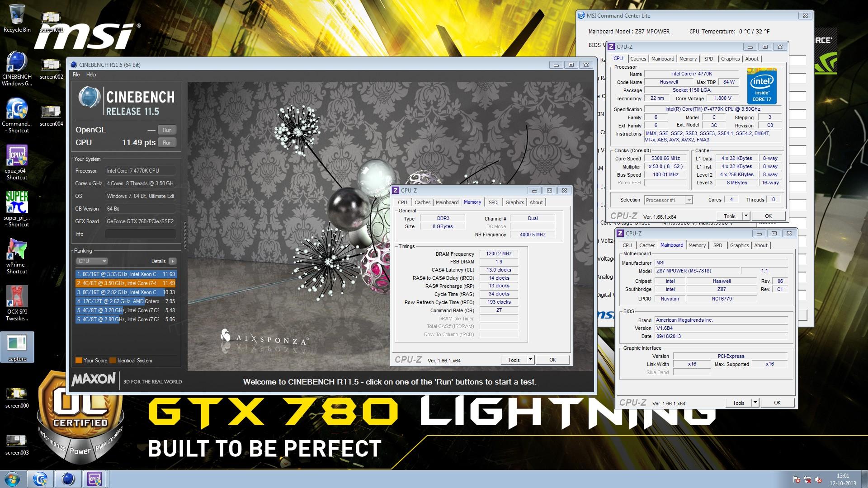Click the CINEBENCH logo sphere
Image resolution: width=868 pixels, height=488 pixels.
[89, 97]
